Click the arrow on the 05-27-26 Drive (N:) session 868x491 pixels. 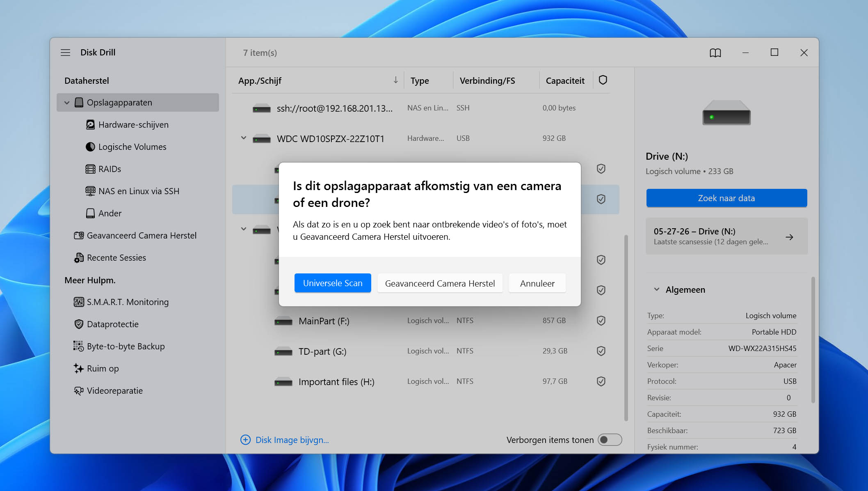[x=789, y=237]
